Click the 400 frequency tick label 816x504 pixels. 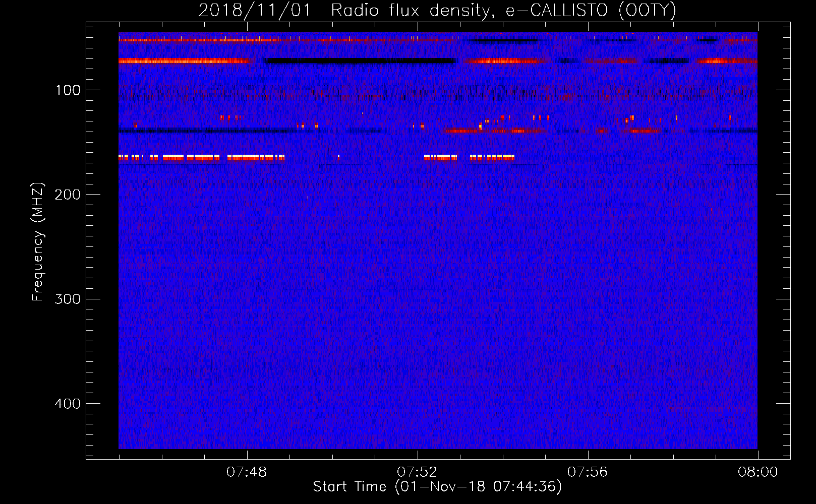pyautogui.click(x=68, y=404)
